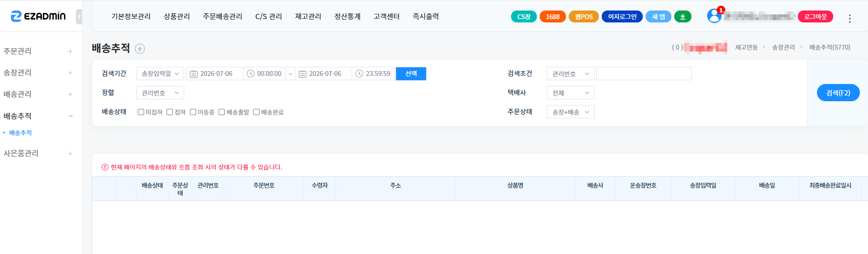
Task: Open 검색조건 관리번호 dropdown
Action: 571,74
